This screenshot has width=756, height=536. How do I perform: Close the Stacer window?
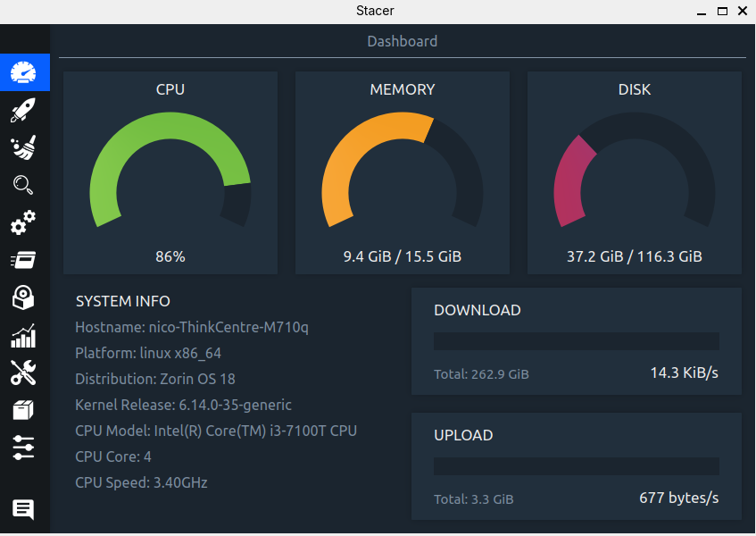pyautogui.click(x=743, y=11)
